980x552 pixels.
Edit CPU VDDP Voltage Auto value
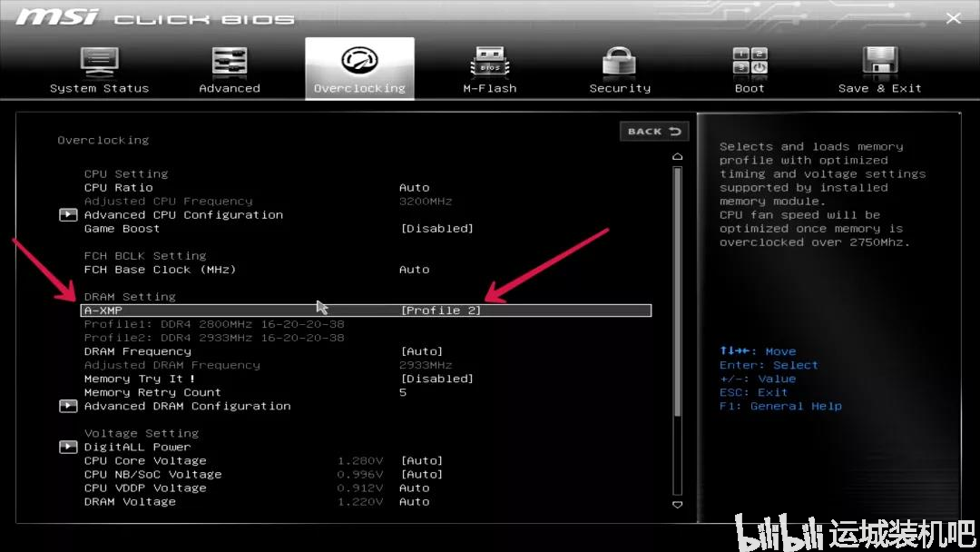415,488
